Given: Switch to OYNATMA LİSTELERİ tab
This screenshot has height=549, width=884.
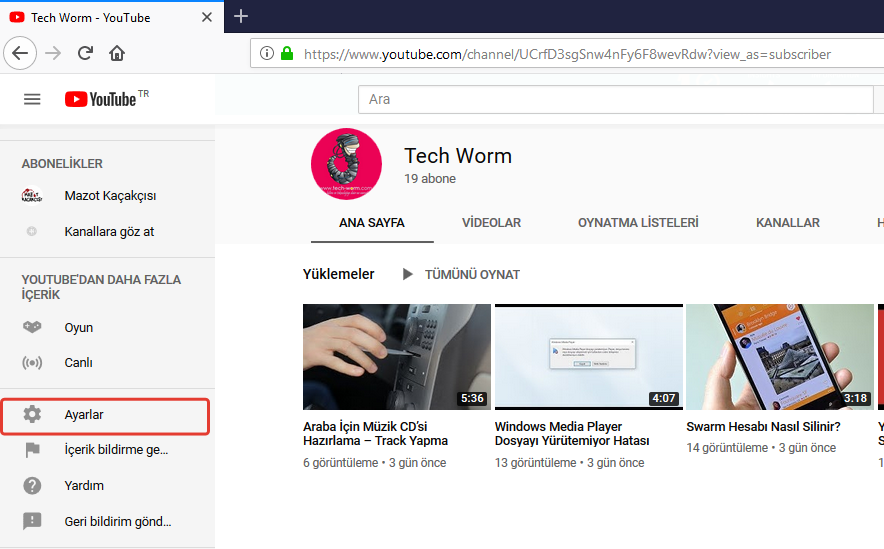Looking at the screenshot, I should 638,223.
